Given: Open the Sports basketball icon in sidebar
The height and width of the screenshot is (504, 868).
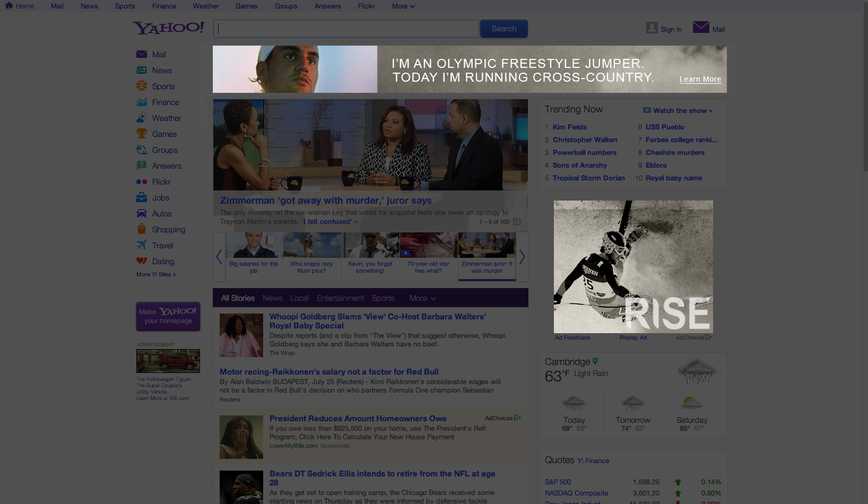Looking at the screenshot, I should [142, 86].
